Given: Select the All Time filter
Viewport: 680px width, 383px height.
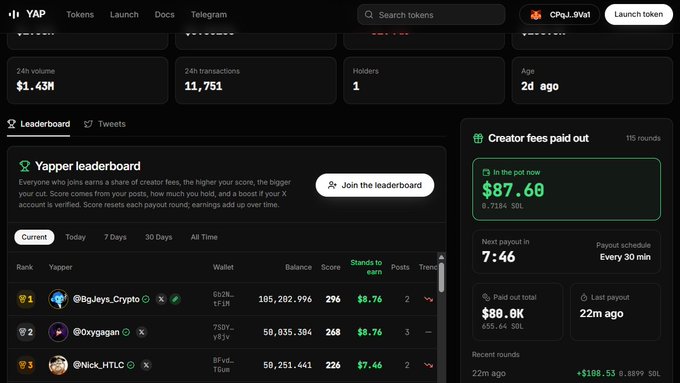Looking at the screenshot, I should [x=204, y=237].
